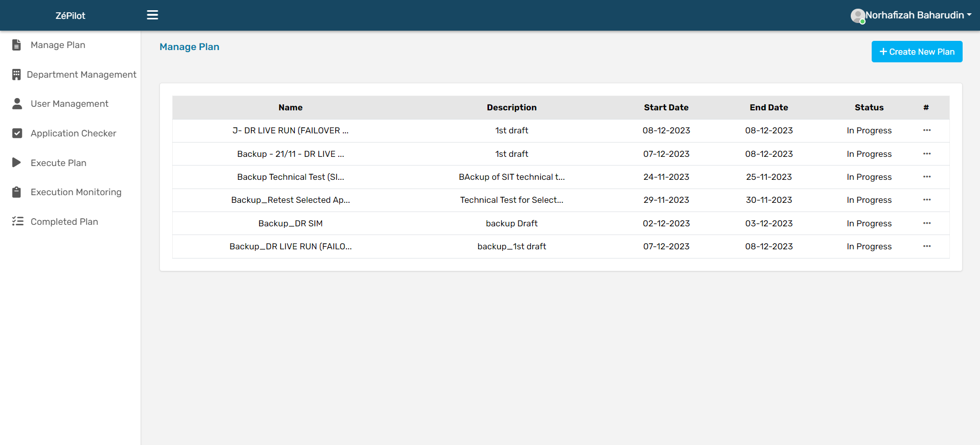Screen dimensions: 980x445
Task: Open actions menu for Backup_DR SIM plan
Action: tap(926, 223)
